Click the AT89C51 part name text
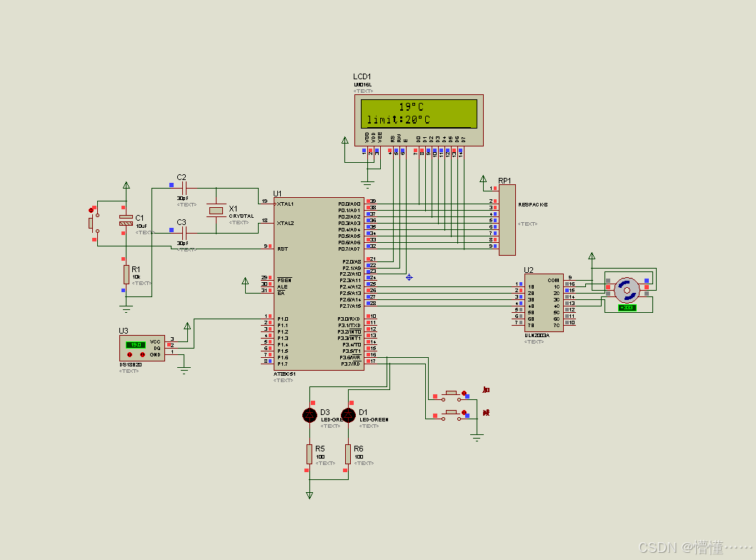This screenshot has width=756, height=560. pyautogui.click(x=284, y=374)
